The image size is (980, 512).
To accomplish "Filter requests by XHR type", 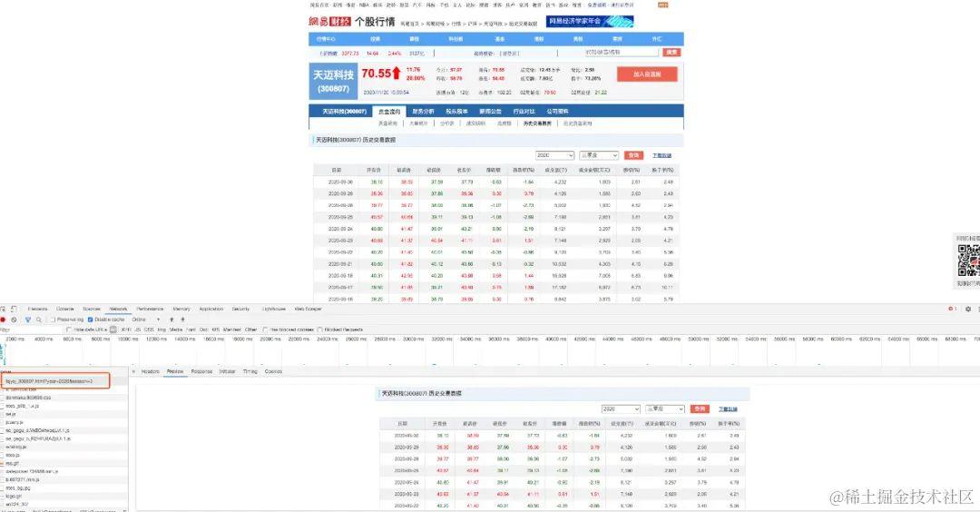I will point(126,330).
